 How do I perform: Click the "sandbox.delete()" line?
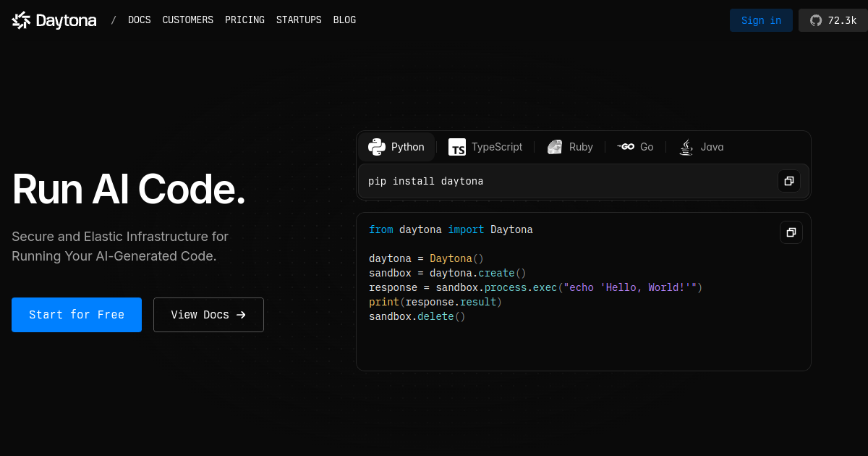pyautogui.click(x=417, y=316)
